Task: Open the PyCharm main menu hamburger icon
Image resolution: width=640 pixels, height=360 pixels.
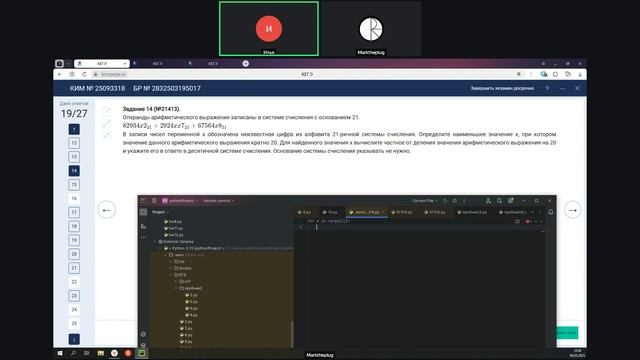Action: (154, 201)
